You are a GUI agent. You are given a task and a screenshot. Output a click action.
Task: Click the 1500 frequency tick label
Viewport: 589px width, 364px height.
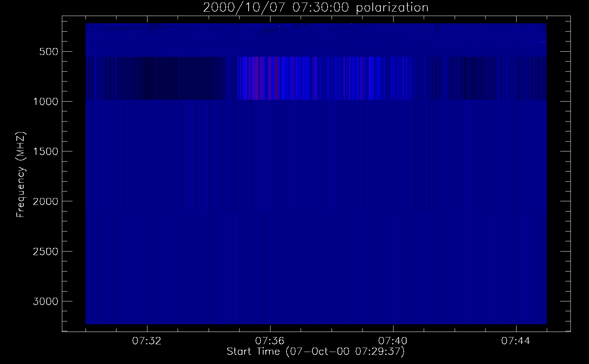46,151
